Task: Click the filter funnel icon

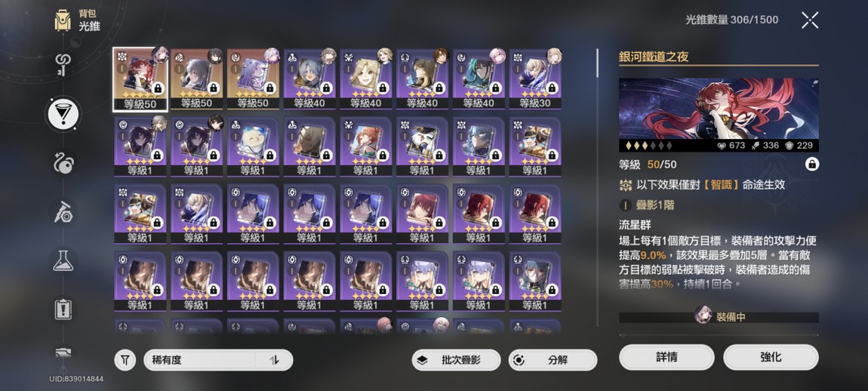Action: [x=125, y=360]
